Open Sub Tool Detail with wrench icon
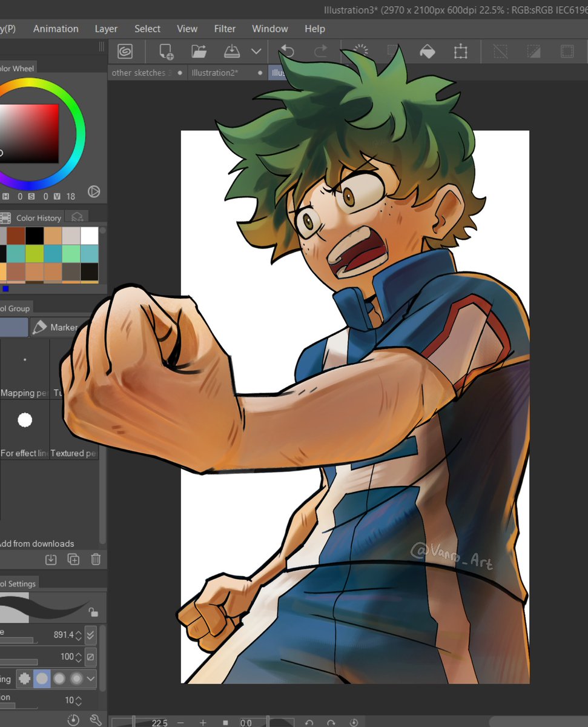The width and height of the screenshot is (588, 727). tap(96, 720)
